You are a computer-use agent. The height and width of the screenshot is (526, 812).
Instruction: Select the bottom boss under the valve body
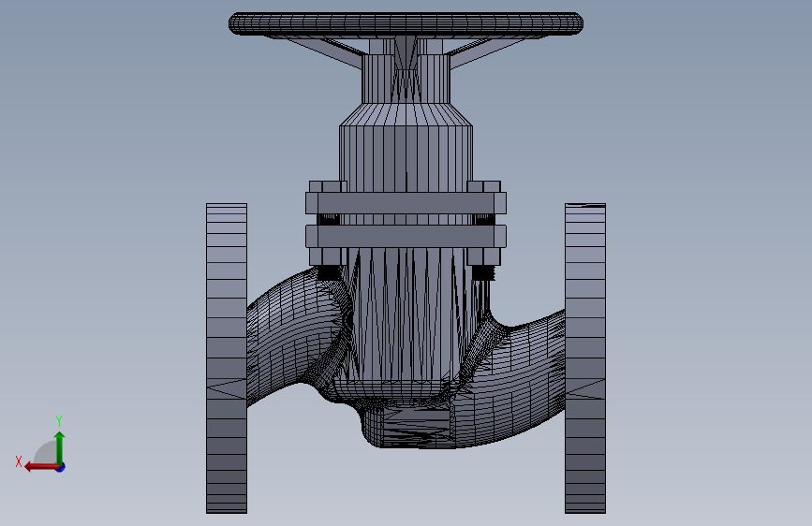[409, 425]
